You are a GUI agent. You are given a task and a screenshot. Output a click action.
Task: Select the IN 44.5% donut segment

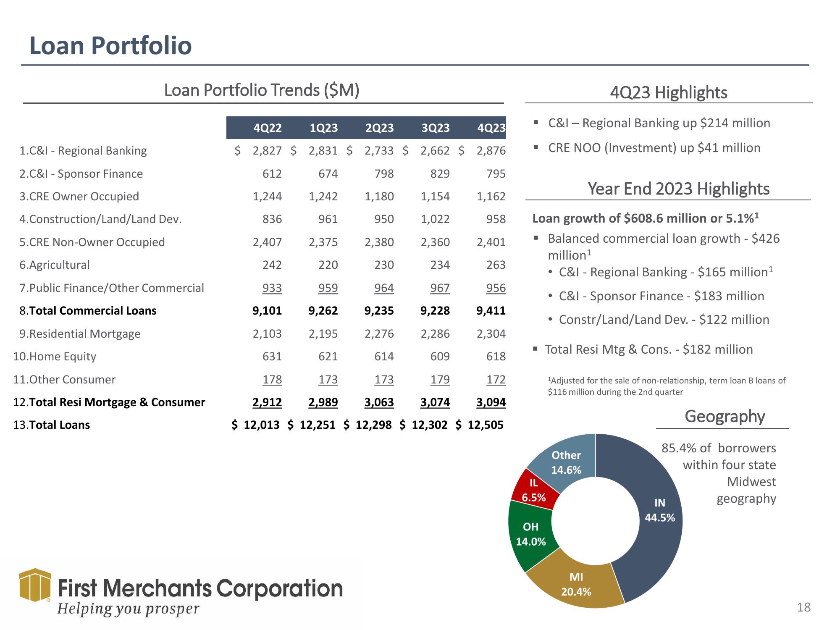pos(659,510)
